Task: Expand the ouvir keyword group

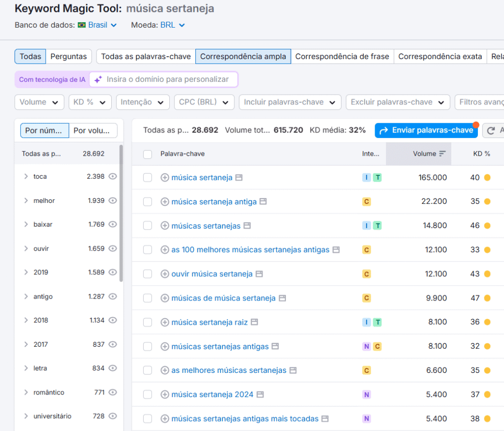Action: click(x=26, y=248)
